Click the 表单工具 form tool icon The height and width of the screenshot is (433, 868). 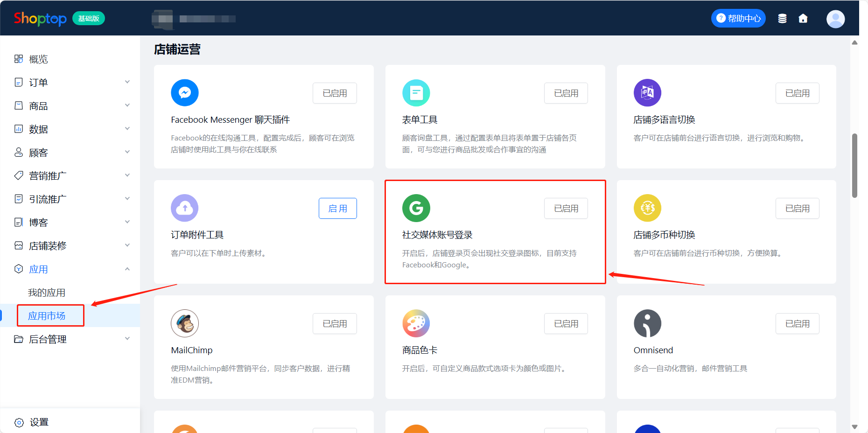416,93
